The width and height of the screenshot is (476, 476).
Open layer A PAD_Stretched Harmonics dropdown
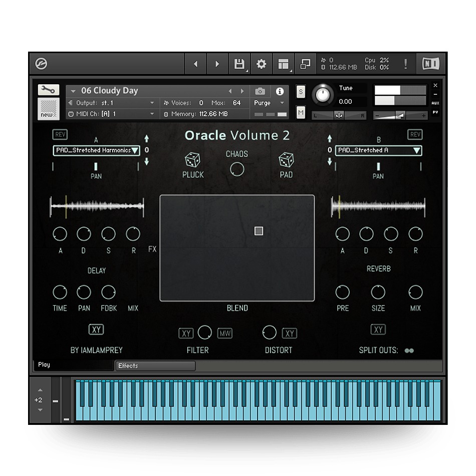pyautogui.click(x=96, y=150)
